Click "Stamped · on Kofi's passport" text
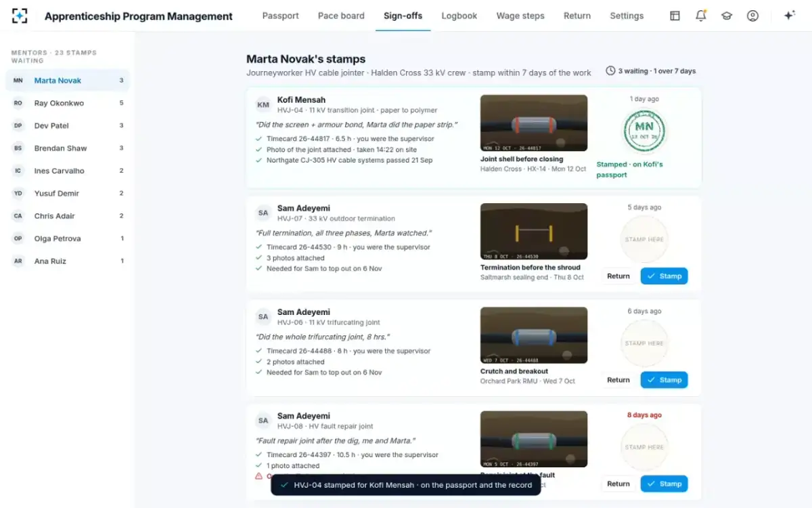 (629, 169)
